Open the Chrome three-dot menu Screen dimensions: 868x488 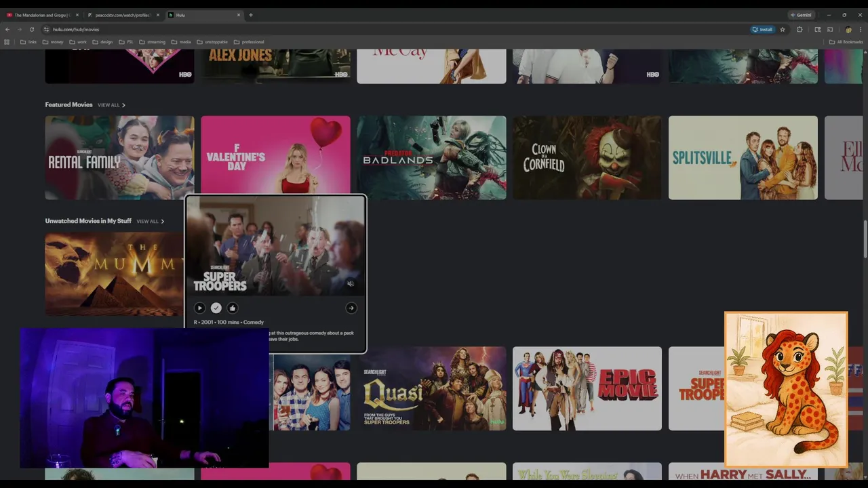[861, 29]
